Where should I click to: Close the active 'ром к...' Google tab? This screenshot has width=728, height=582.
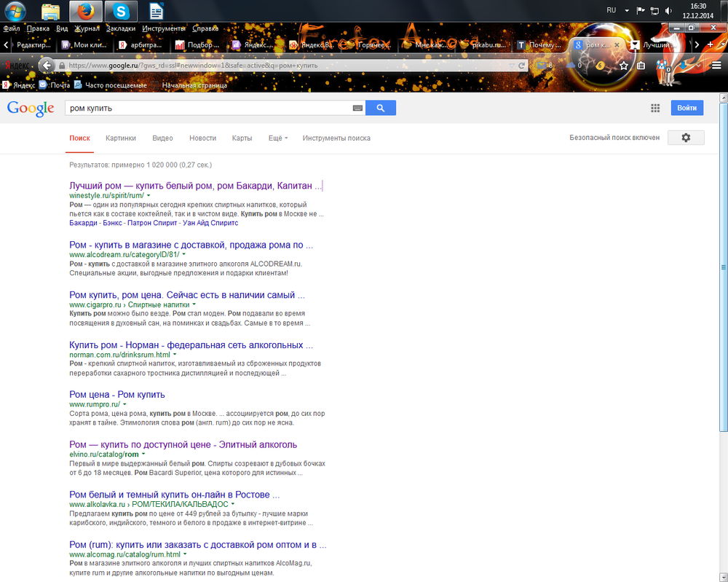[617, 45]
